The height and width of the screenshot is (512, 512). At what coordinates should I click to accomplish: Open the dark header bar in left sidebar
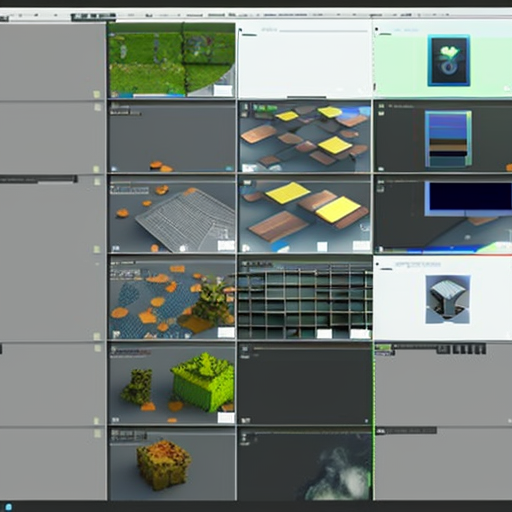pos(39,180)
